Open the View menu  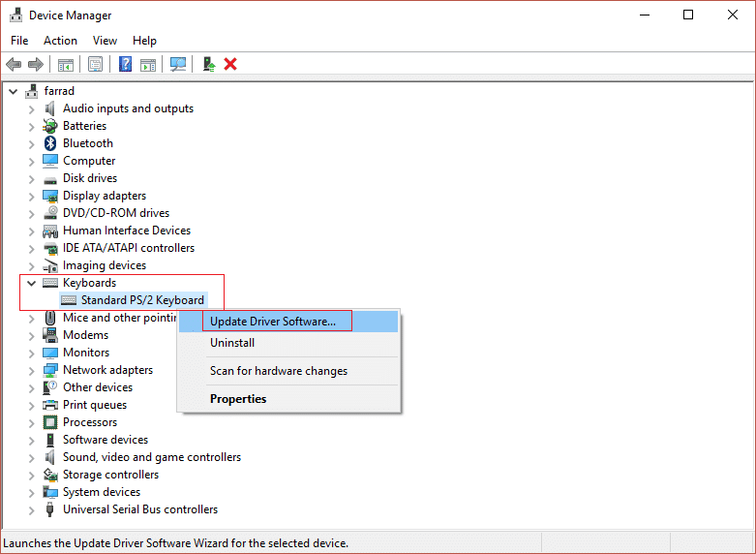[x=105, y=41]
